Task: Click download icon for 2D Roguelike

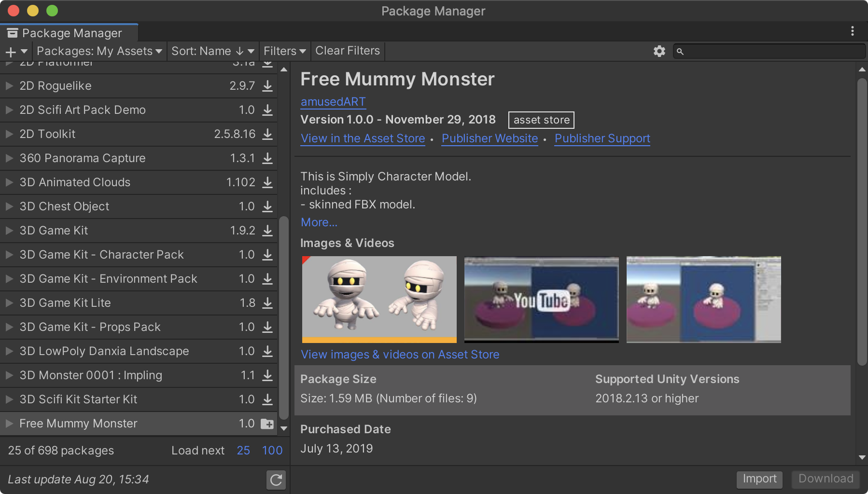Action: coord(267,86)
